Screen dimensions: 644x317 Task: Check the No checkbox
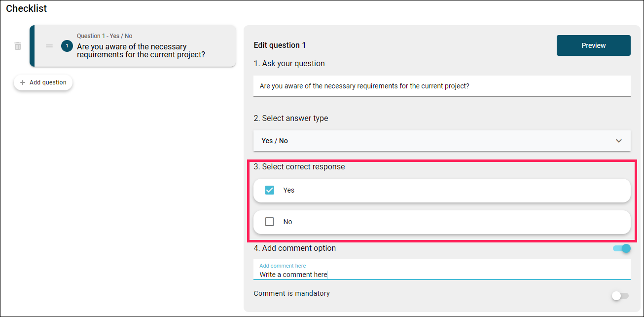(269, 222)
